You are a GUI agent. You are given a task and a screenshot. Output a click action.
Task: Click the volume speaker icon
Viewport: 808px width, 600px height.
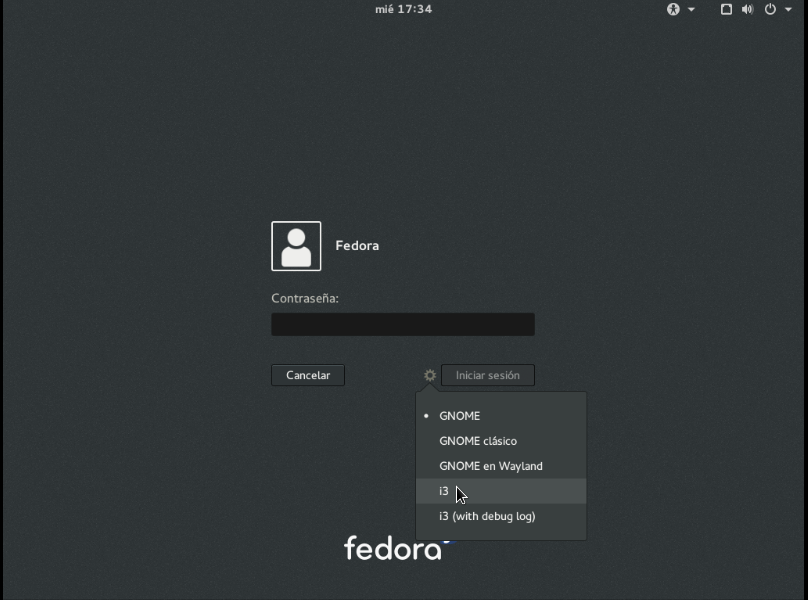point(748,9)
